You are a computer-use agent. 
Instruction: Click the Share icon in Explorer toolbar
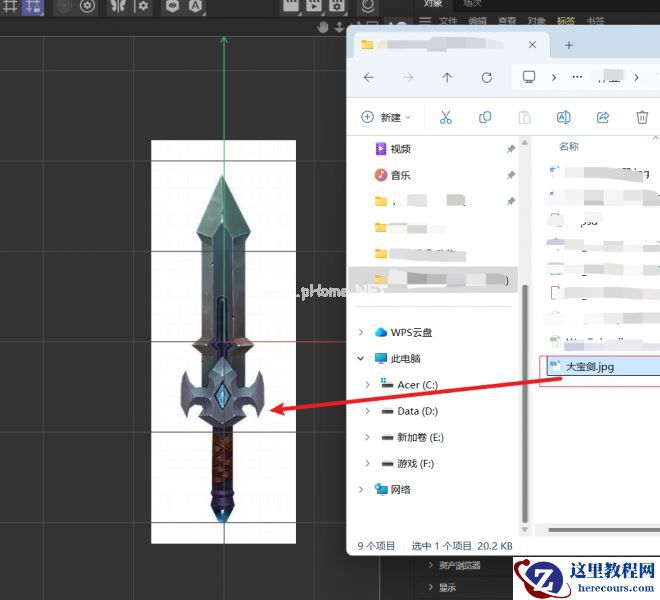pyautogui.click(x=603, y=117)
